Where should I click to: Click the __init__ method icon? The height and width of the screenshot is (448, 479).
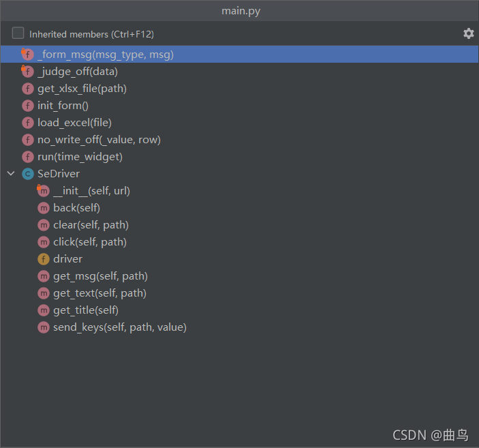tap(43, 191)
